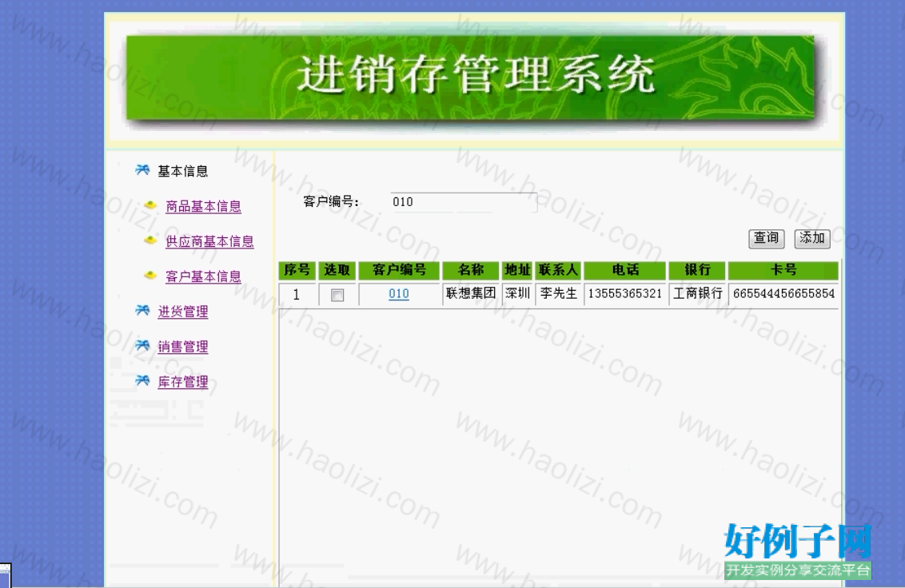Focus the 客户编号 input field
The image size is (905, 588).
tap(464, 203)
